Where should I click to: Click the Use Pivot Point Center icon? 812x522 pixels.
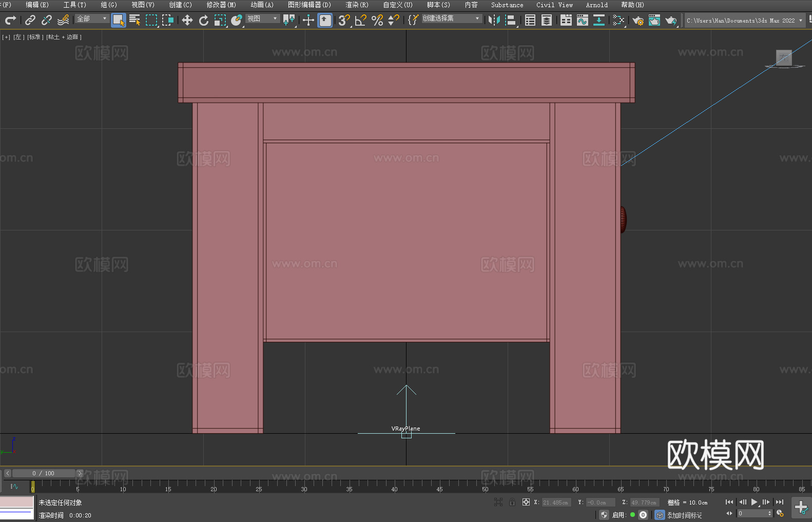click(289, 20)
